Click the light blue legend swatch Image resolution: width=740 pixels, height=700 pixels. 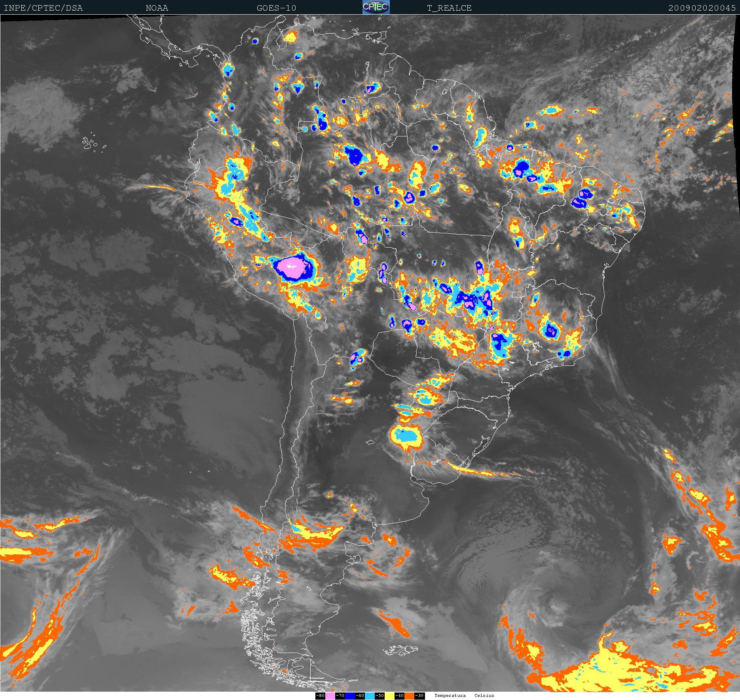click(370, 696)
